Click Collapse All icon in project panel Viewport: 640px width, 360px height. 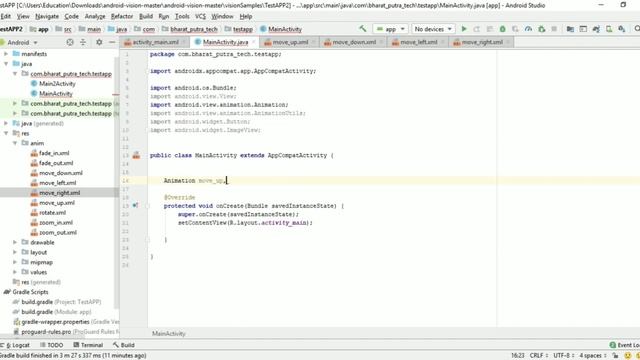click(x=83, y=42)
